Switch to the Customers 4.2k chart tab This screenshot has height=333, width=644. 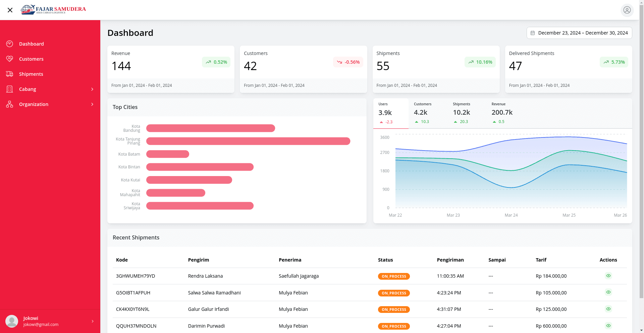point(428,113)
